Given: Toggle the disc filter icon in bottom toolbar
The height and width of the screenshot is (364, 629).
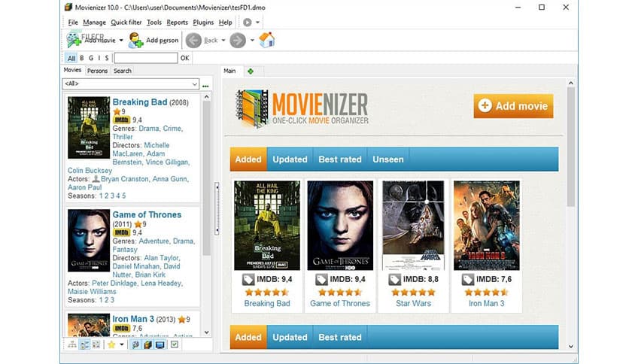Looking at the screenshot, I should (135, 344).
